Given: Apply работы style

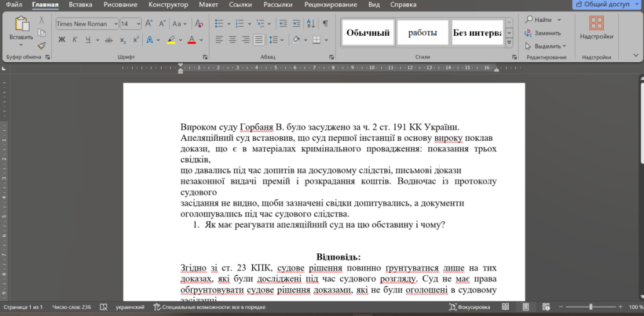Looking at the screenshot, I should coord(423,33).
